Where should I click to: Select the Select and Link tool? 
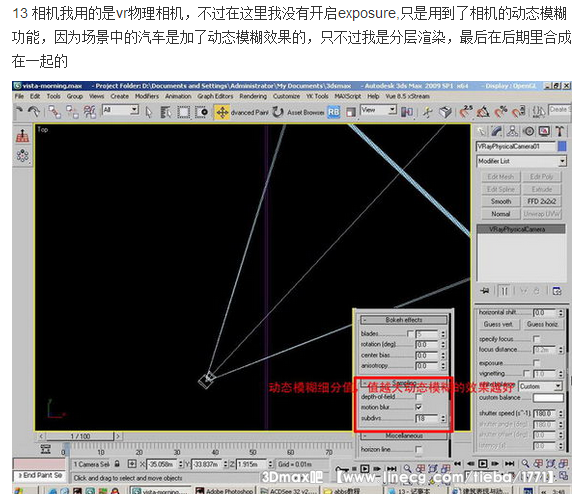click(x=55, y=112)
